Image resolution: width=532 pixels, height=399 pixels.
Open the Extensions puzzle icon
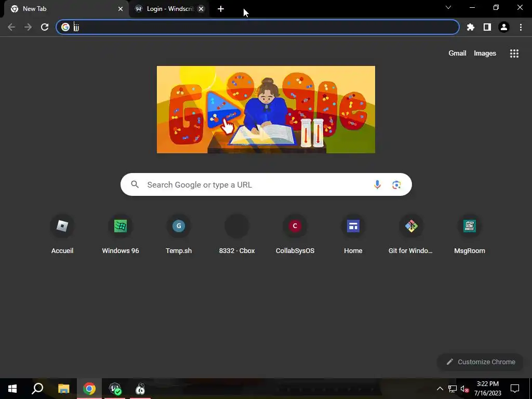click(471, 27)
